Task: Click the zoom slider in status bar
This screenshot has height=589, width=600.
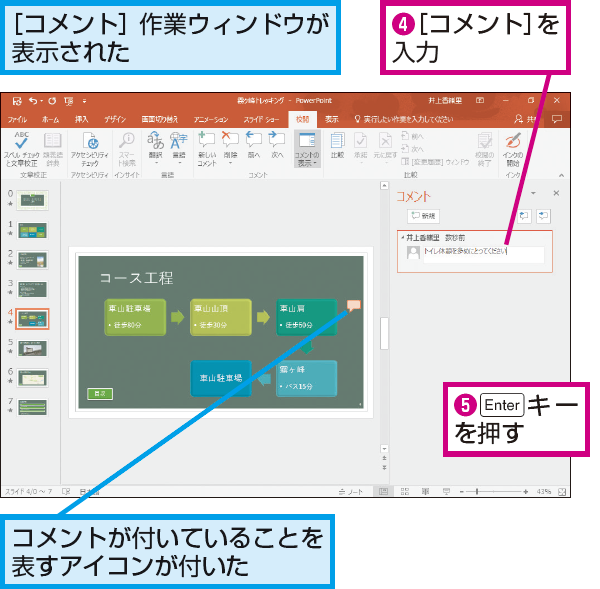Action: point(478,492)
